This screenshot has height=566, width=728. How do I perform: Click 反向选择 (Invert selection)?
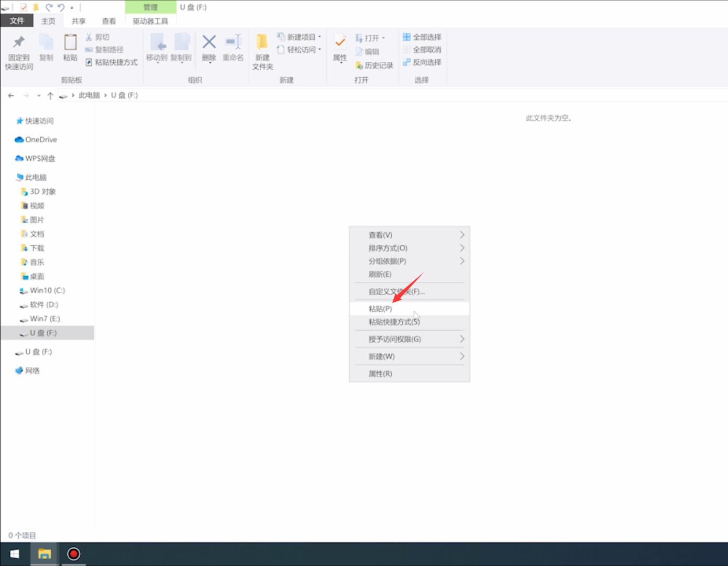(x=422, y=62)
